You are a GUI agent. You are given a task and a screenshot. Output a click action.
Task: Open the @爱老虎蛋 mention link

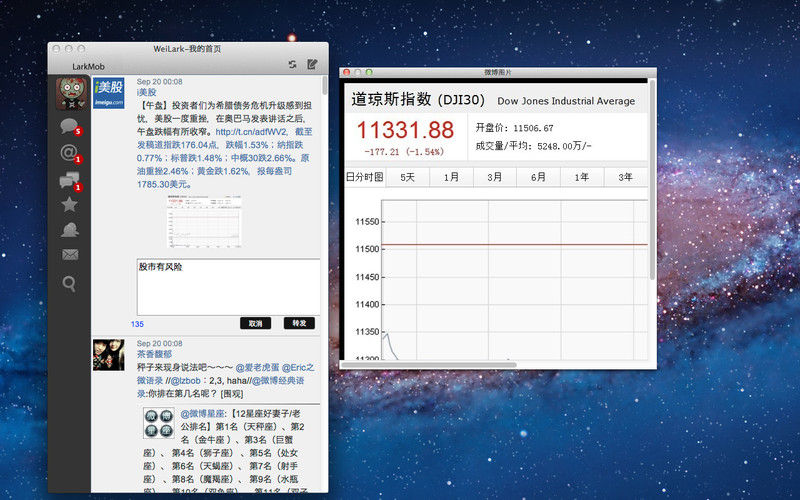tap(257, 367)
